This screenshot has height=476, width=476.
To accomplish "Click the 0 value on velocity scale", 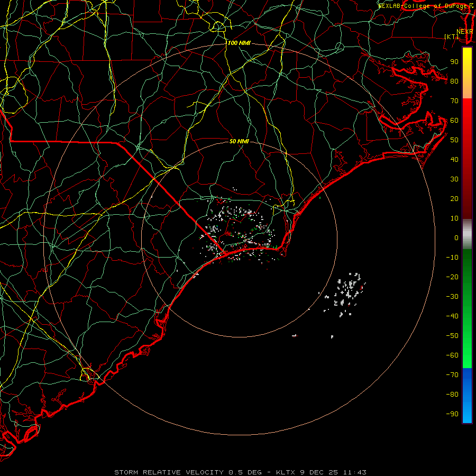I will point(456,238).
